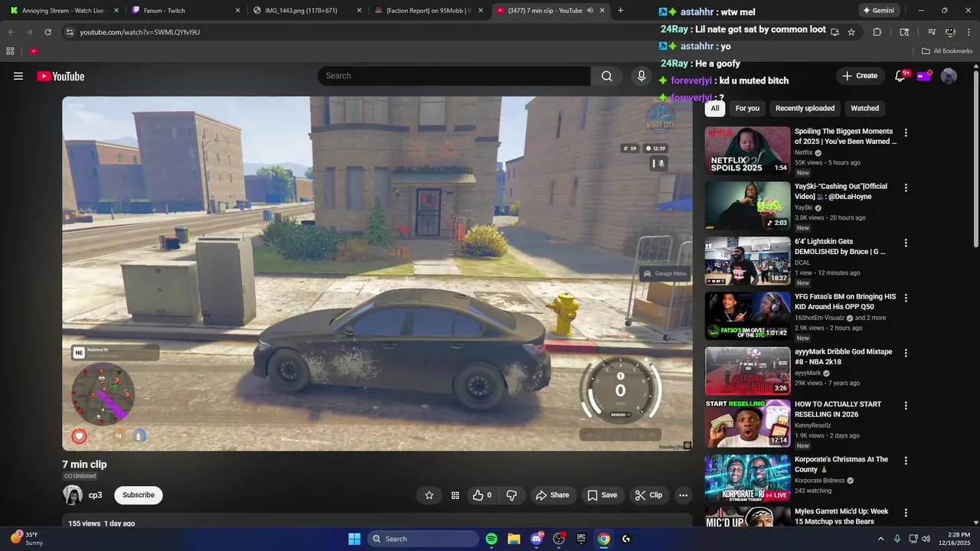
Task: Open the Create menu
Action: click(860, 76)
